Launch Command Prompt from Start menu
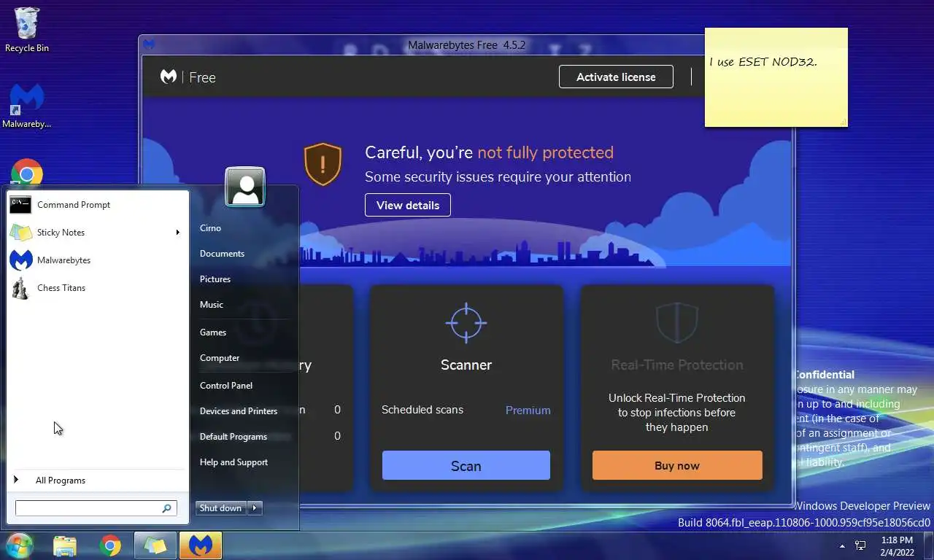Screen dimensions: 934x560 97,205
